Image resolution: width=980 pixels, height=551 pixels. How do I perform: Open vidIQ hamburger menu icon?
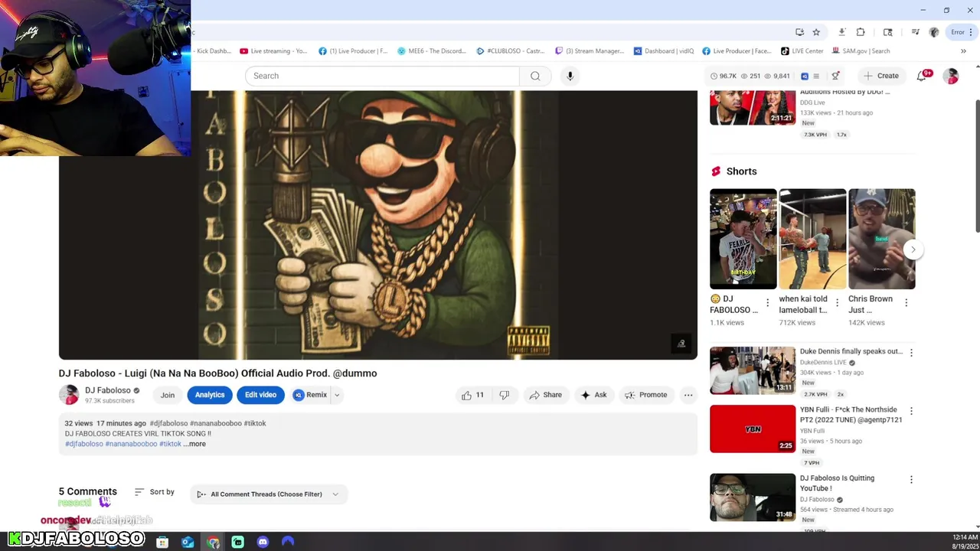pyautogui.click(x=816, y=76)
